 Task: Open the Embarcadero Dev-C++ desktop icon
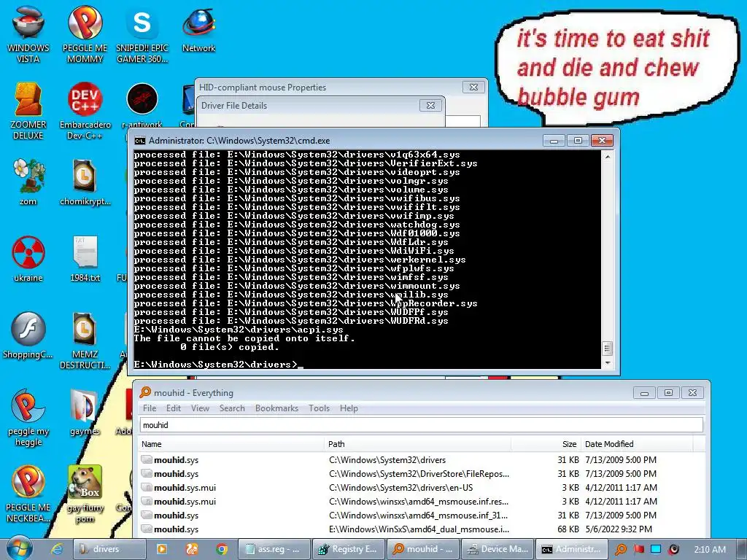tap(85, 111)
